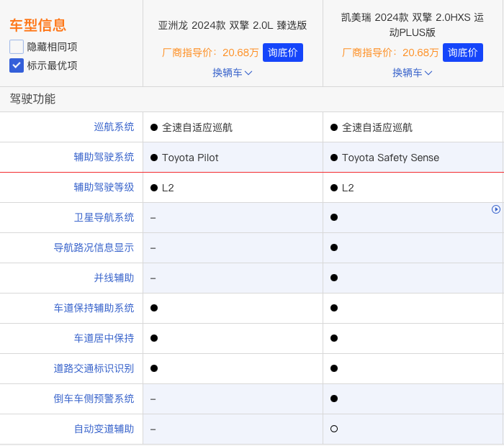504x446 pixels.
Task: Select the 辅助驾驶等级 row label
Action: (x=104, y=187)
